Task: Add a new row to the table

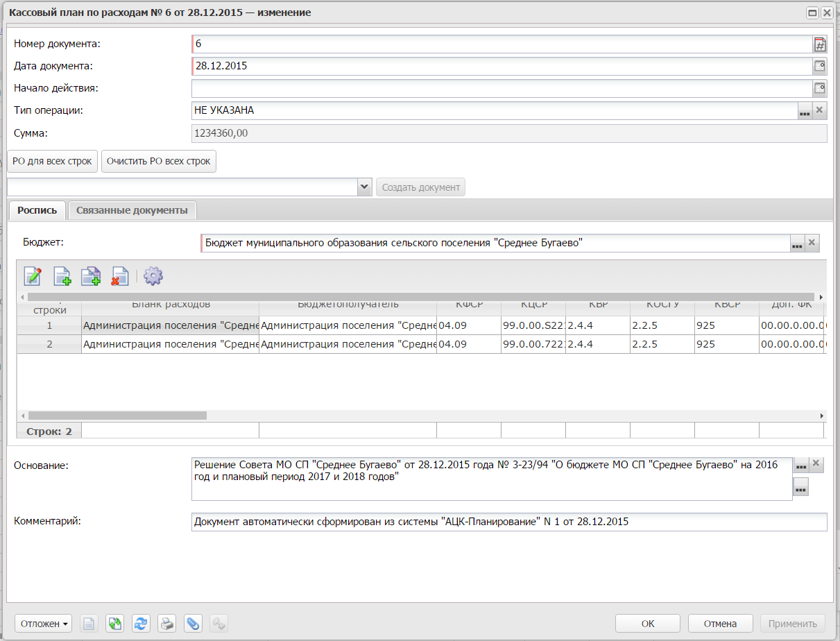Action: (x=62, y=276)
